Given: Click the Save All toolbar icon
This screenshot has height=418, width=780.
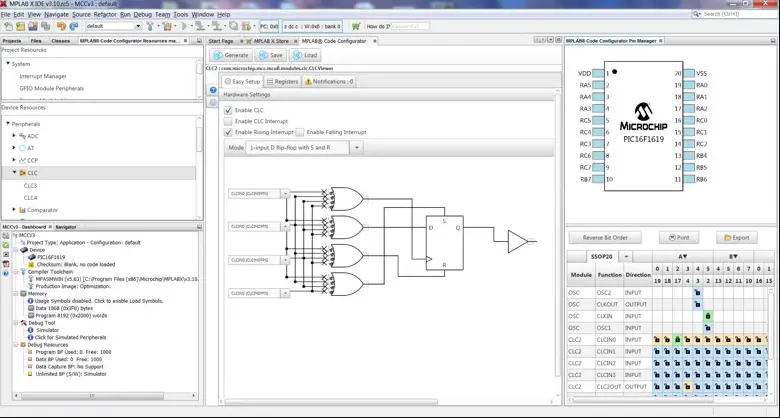Looking at the screenshot, I should click(x=45, y=26).
